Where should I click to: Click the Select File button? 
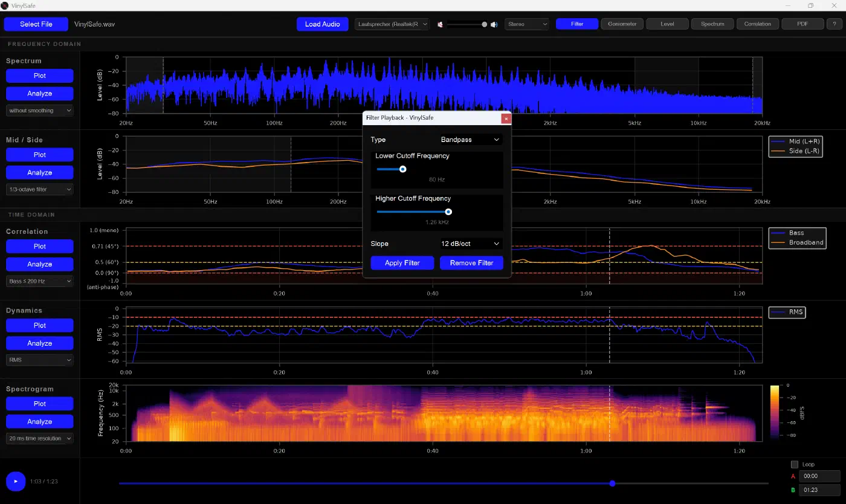point(36,24)
